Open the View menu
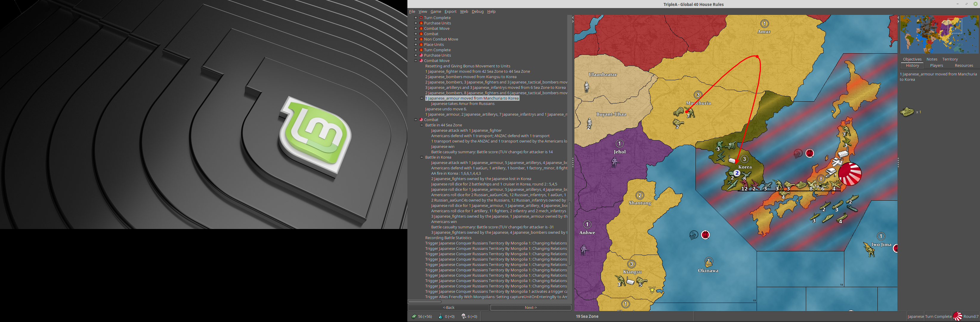 point(423,11)
